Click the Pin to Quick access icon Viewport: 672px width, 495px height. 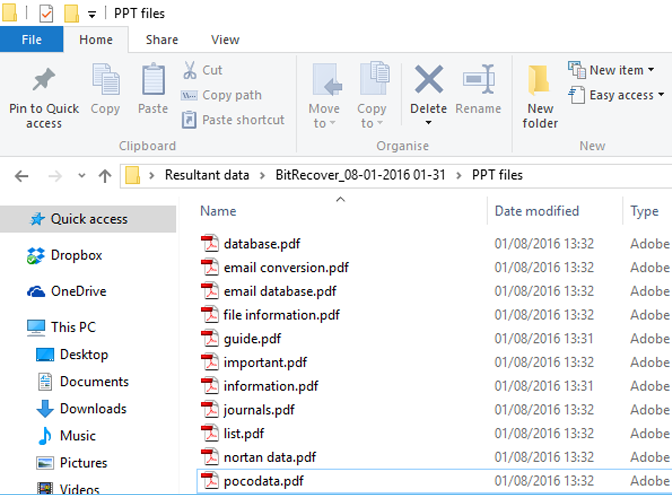tap(44, 80)
